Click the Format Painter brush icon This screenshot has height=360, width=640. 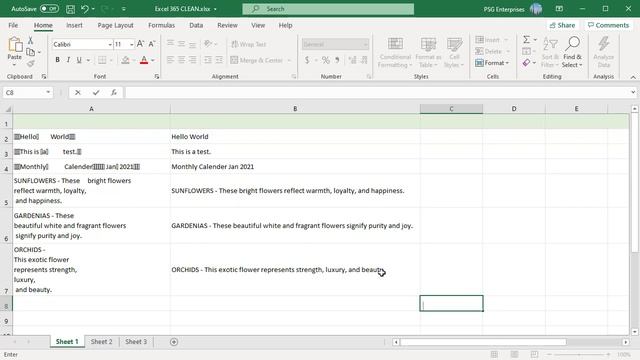pos(31,64)
